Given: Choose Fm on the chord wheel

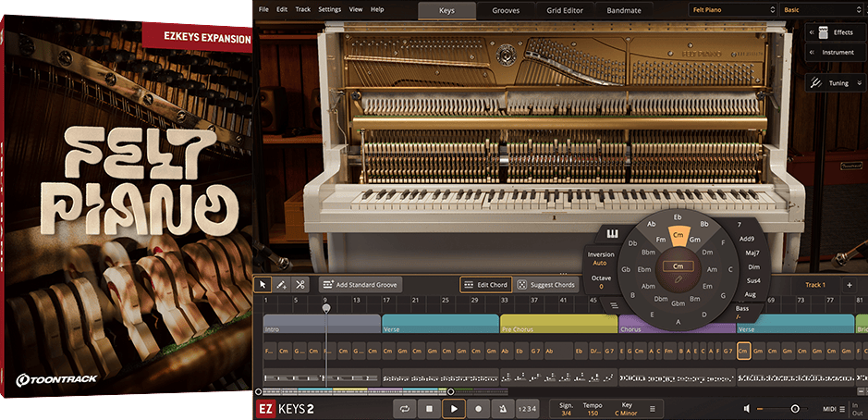Looking at the screenshot, I should point(660,240).
